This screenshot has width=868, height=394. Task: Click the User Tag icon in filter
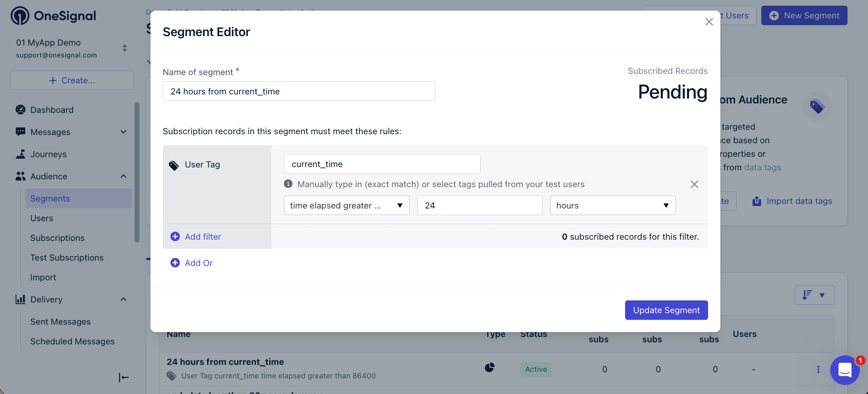coord(174,165)
